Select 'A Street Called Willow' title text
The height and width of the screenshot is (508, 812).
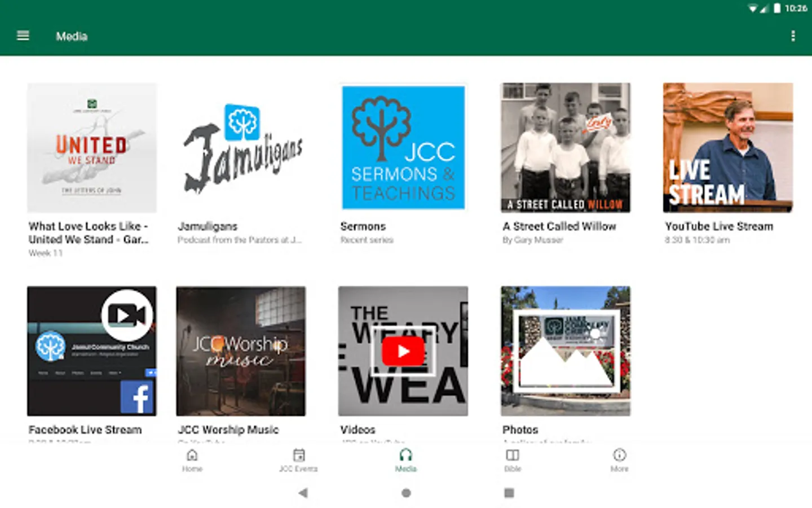559,226
